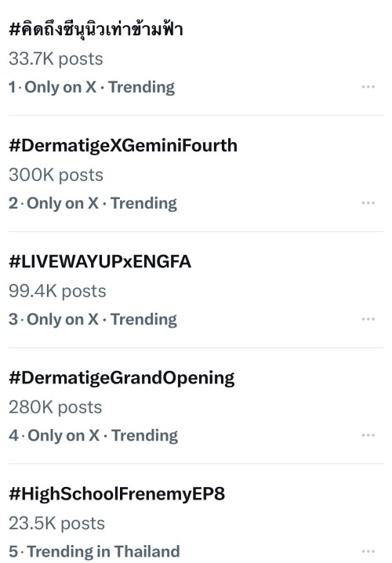392x563 pixels.
Task: Select the Trending in Thailand label
Action: click(x=103, y=551)
